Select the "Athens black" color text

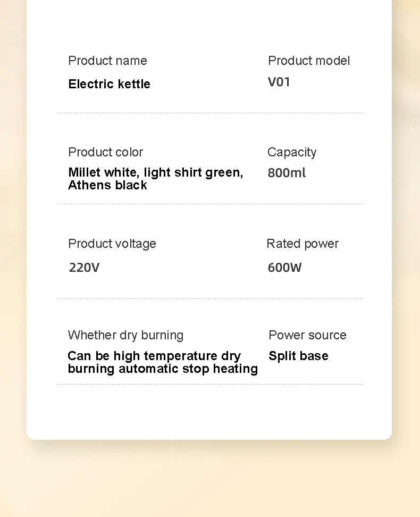[x=107, y=185]
